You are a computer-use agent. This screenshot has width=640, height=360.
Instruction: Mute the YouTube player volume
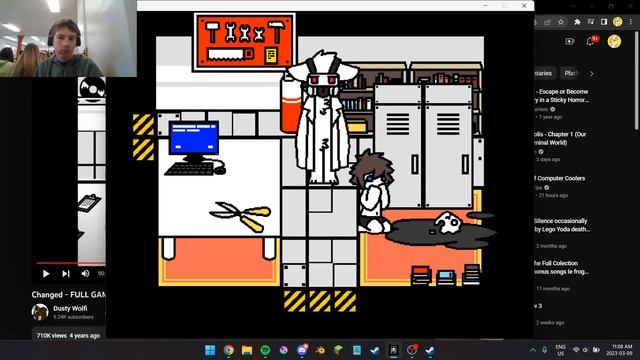pyautogui.click(x=85, y=273)
